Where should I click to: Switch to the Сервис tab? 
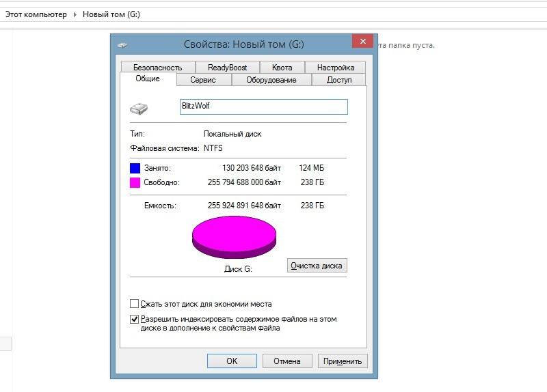[x=204, y=80]
